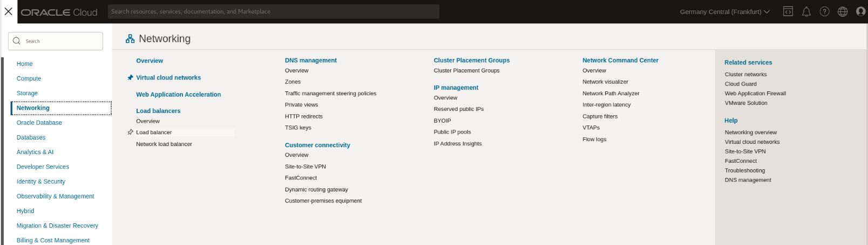Open the notifications bell icon
The image size is (868, 245).
click(x=806, y=11)
